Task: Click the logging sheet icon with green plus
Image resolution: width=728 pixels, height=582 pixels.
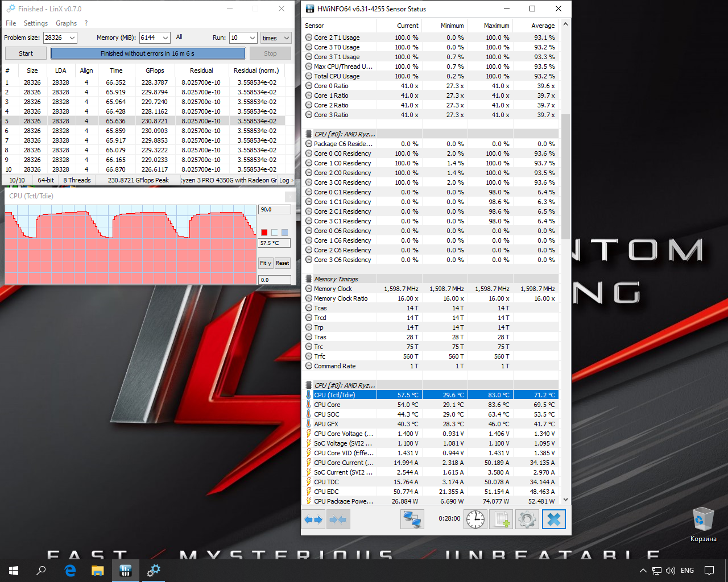Action: click(501, 519)
